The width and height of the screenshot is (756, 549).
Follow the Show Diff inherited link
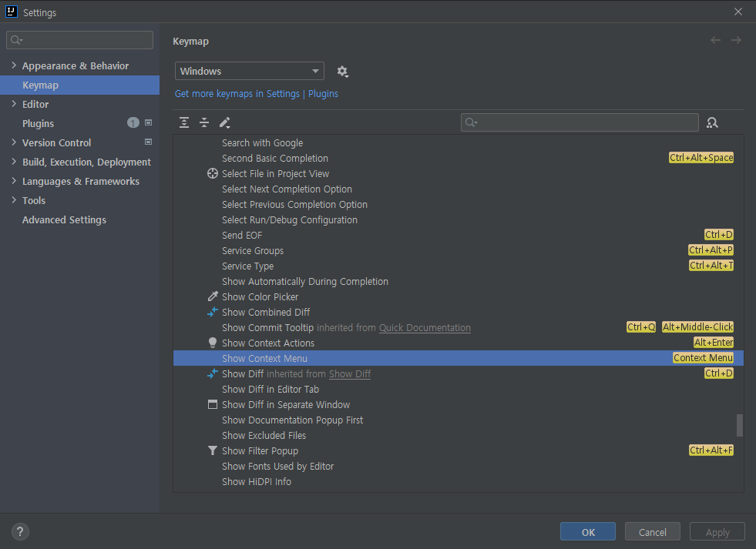pyautogui.click(x=350, y=374)
